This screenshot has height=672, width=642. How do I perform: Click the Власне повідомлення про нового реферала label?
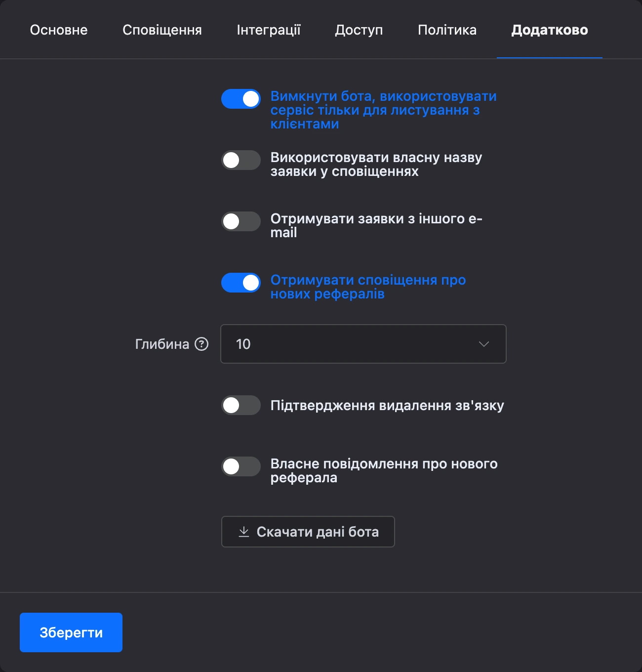[384, 470]
